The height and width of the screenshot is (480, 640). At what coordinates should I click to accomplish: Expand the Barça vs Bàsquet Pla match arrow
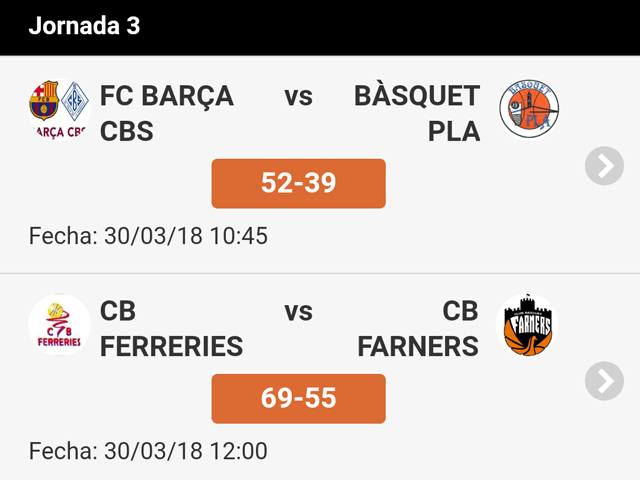[604, 166]
